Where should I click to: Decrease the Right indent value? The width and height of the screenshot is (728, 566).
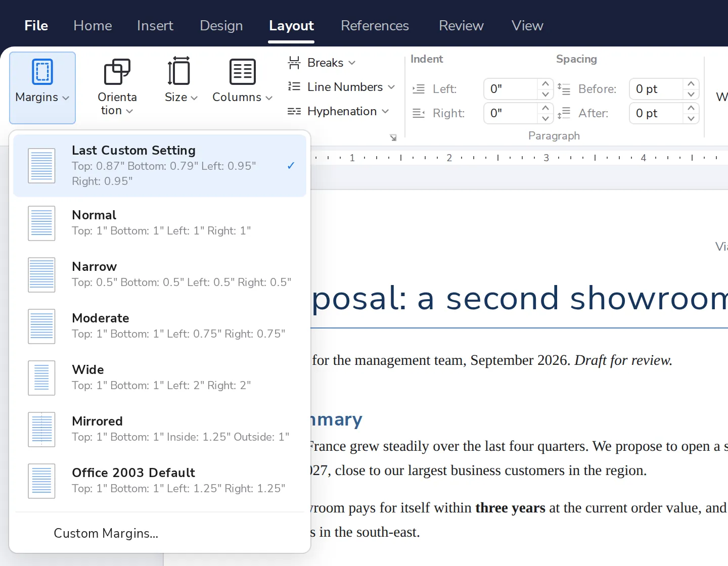pos(545,118)
